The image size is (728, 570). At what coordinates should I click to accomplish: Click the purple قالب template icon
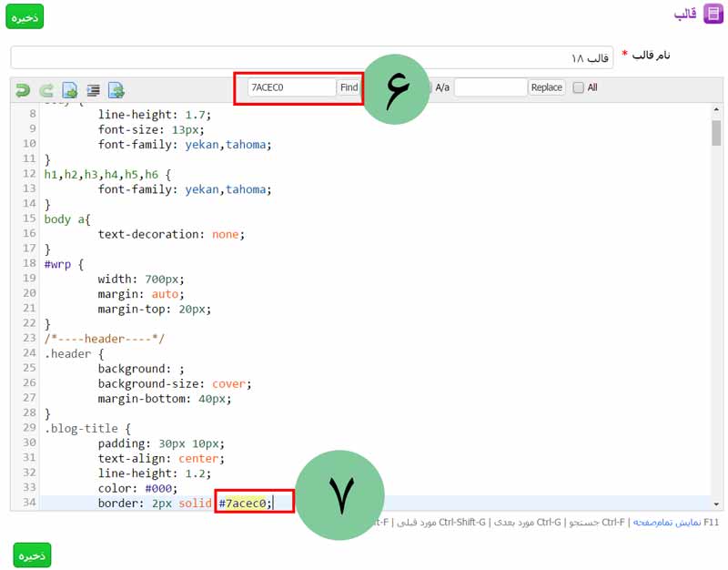(713, 14)
